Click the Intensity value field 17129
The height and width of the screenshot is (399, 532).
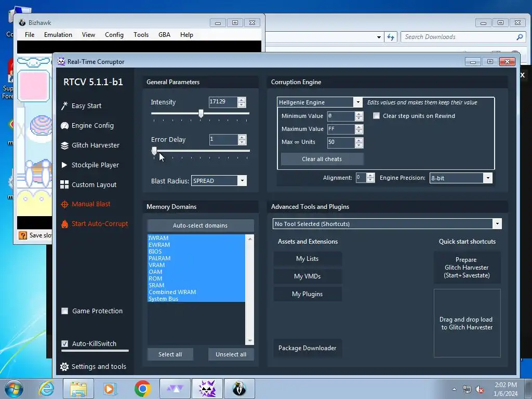[223, 102]
